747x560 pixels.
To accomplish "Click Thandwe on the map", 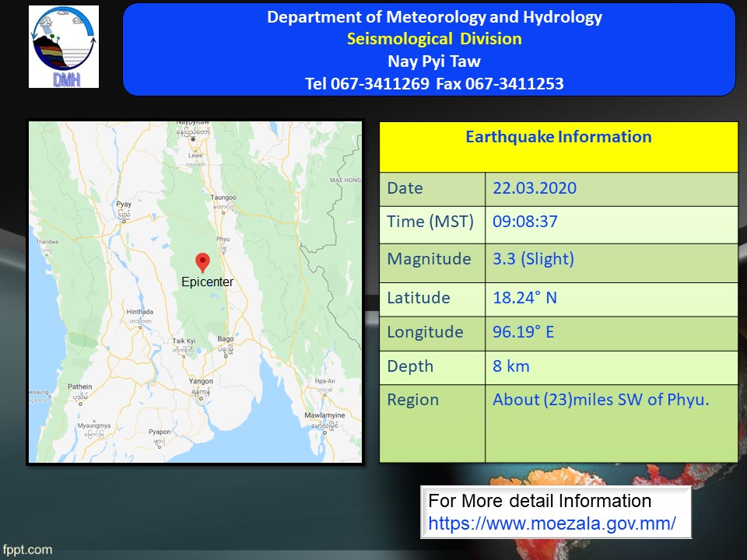I will [x=47, y=242].
